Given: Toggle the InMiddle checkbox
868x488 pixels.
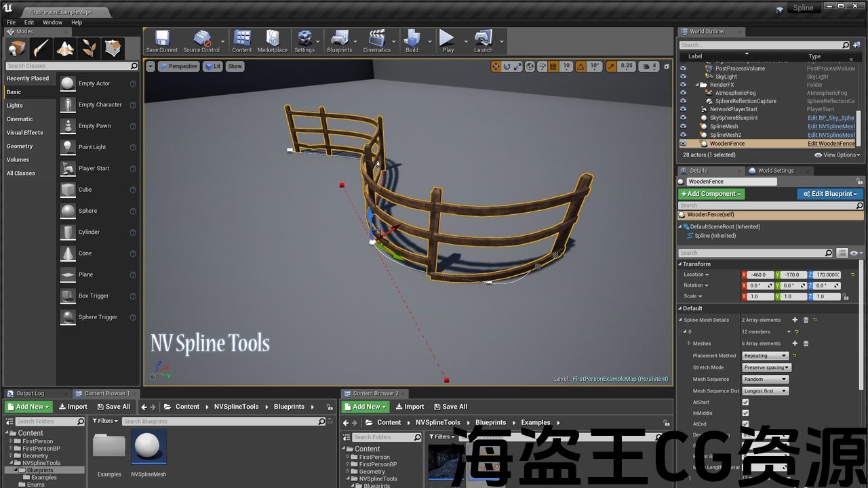Looking at the screenshot, I should point(745,413).
